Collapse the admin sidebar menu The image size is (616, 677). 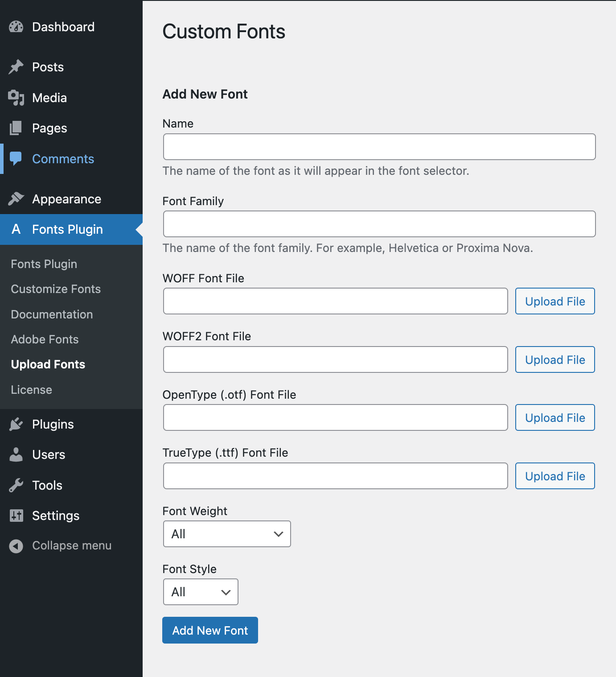tap(16, 545)
